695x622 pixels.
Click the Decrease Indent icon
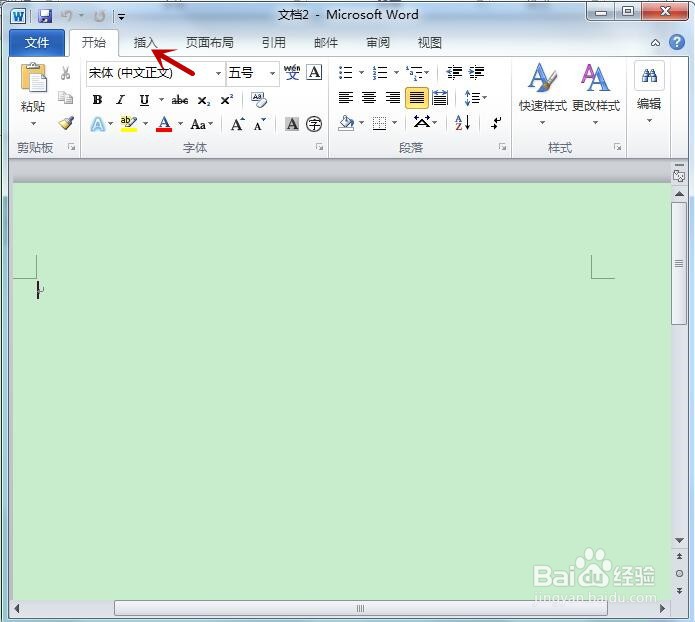pos(454,72)
